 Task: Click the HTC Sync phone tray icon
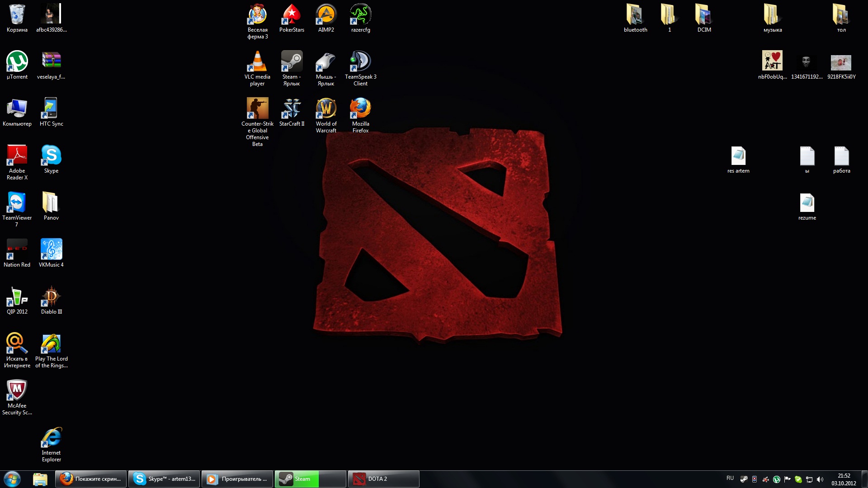point(755,479)
